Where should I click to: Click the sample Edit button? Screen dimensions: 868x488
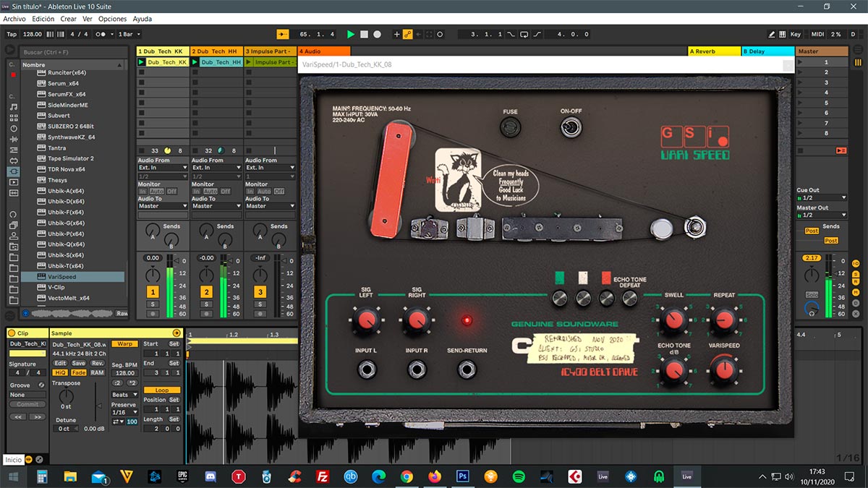point(60,363)
